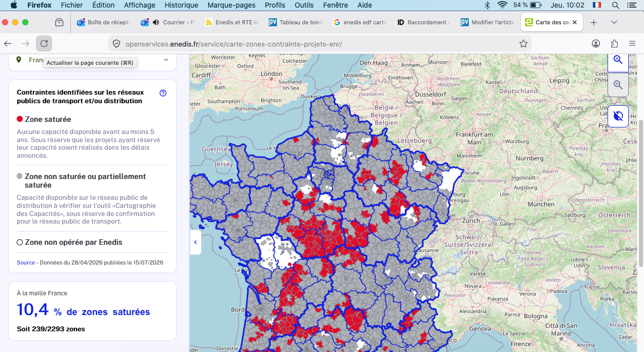Open the Affichage menu

140,5
